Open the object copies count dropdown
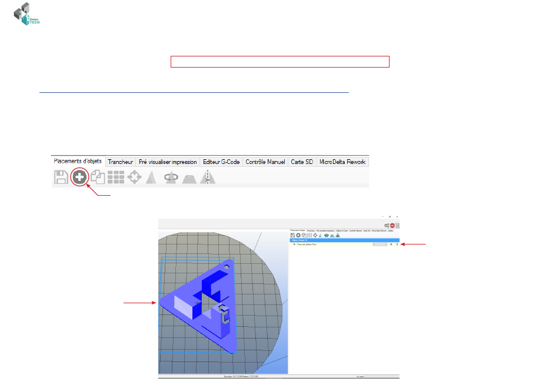This screenshot has height=392, width=559. click(380, 244)
